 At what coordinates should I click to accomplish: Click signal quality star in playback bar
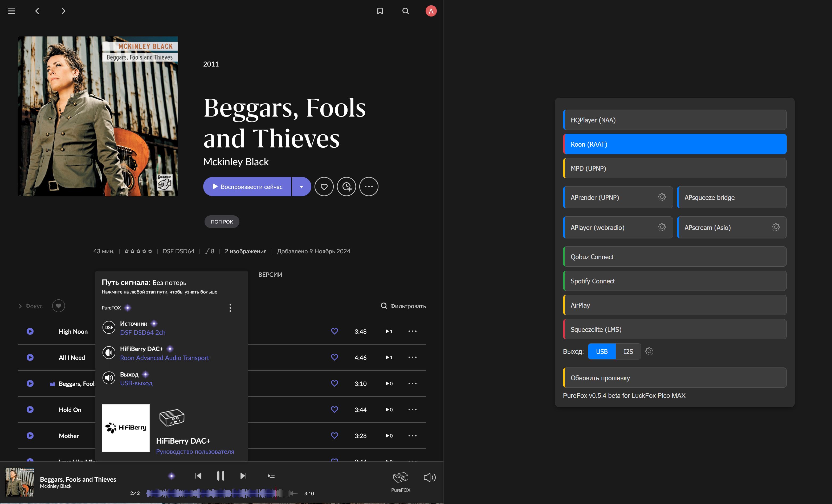point(172,476)
